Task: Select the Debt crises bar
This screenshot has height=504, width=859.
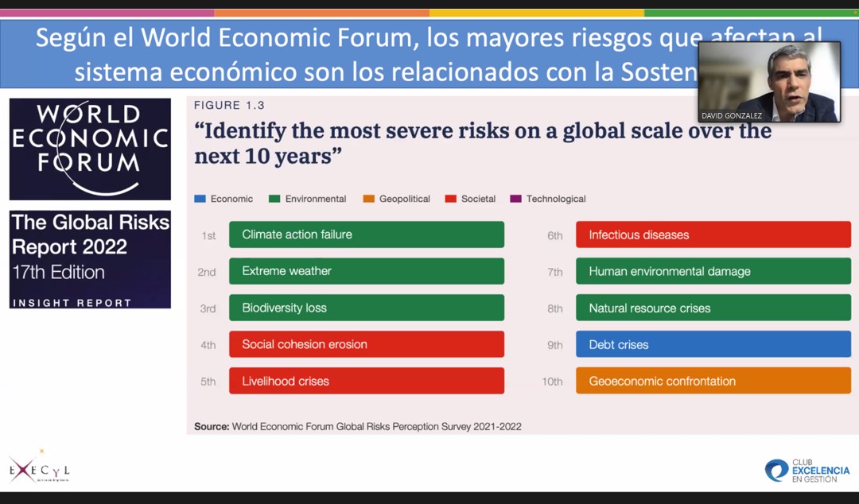Action: [713, 344]
